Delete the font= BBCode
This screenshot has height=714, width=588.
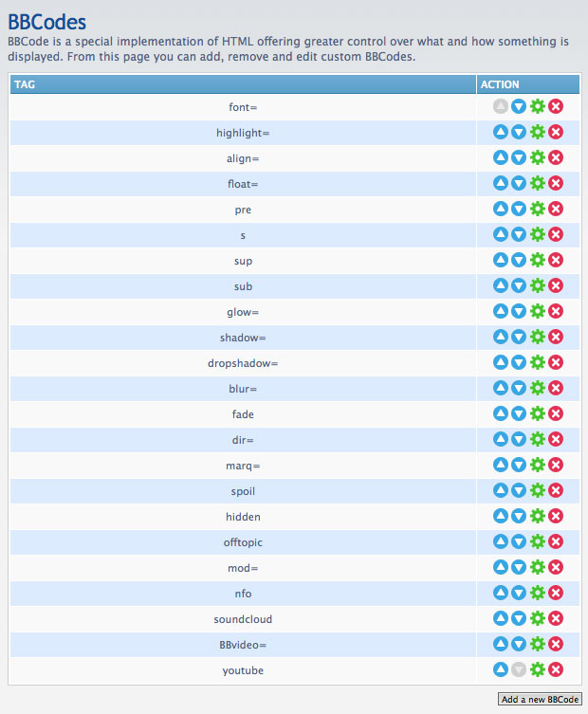click(556, 106)
